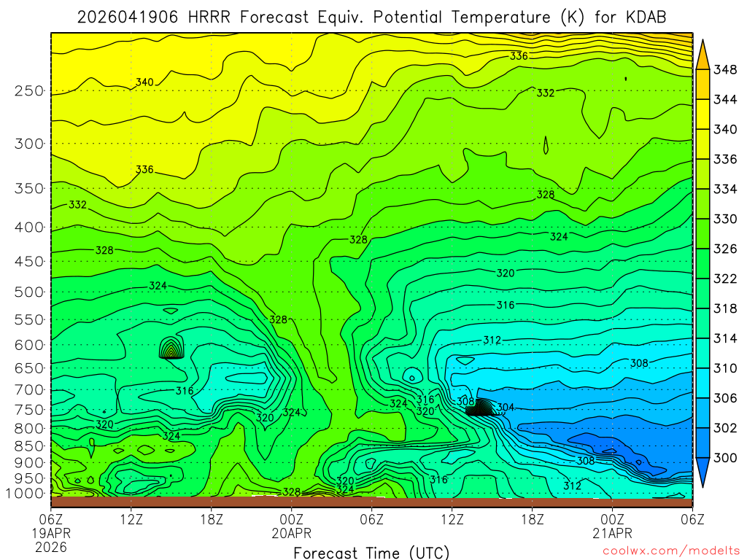Pick the colorbar swatch between 310 and 314
747x560 pixels.
[x=703, y=354]
